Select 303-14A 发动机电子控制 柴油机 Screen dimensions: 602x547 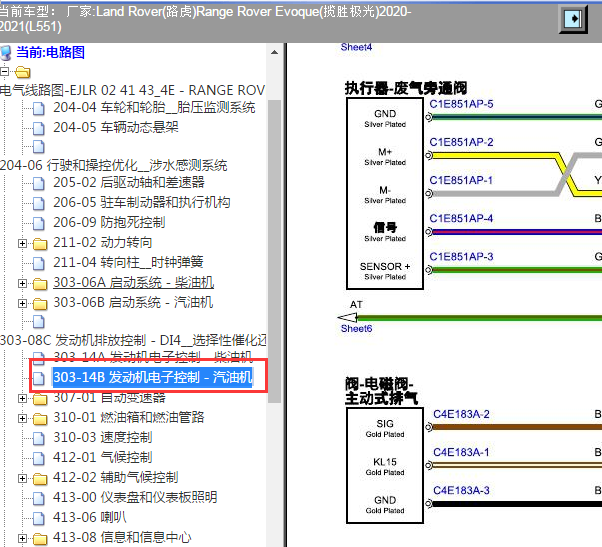pos(153,358)
